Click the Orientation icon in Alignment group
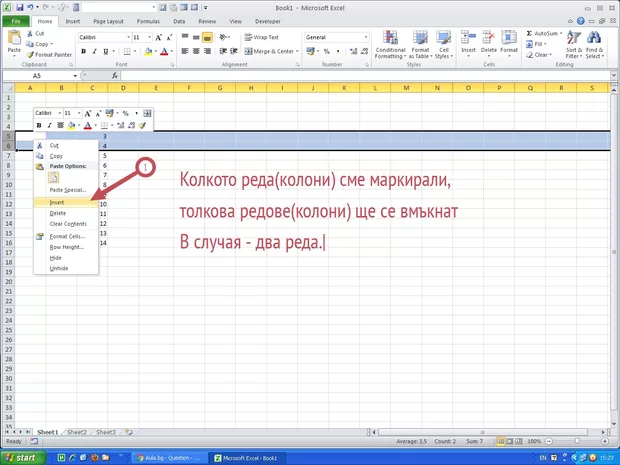 tap(223, 37)
